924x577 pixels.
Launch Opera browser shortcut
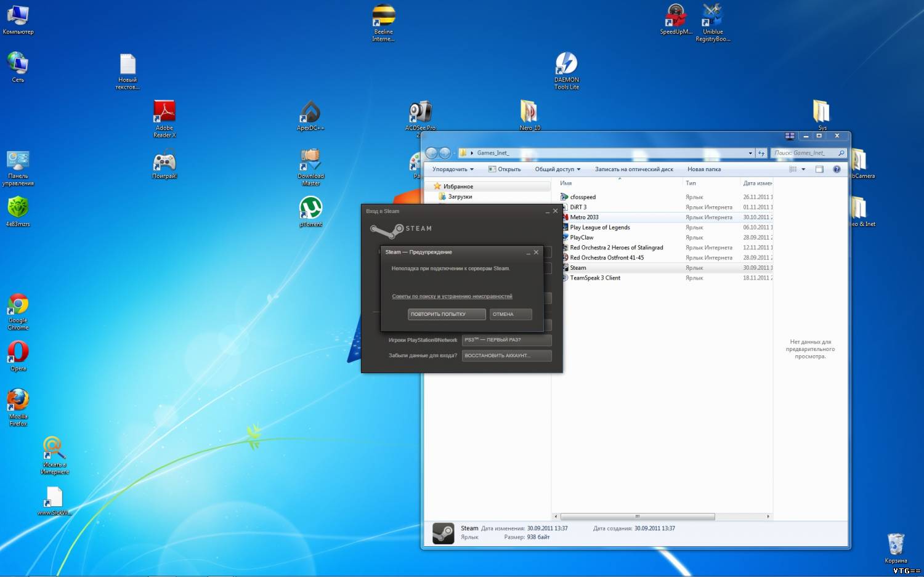[x=18, y=356]
